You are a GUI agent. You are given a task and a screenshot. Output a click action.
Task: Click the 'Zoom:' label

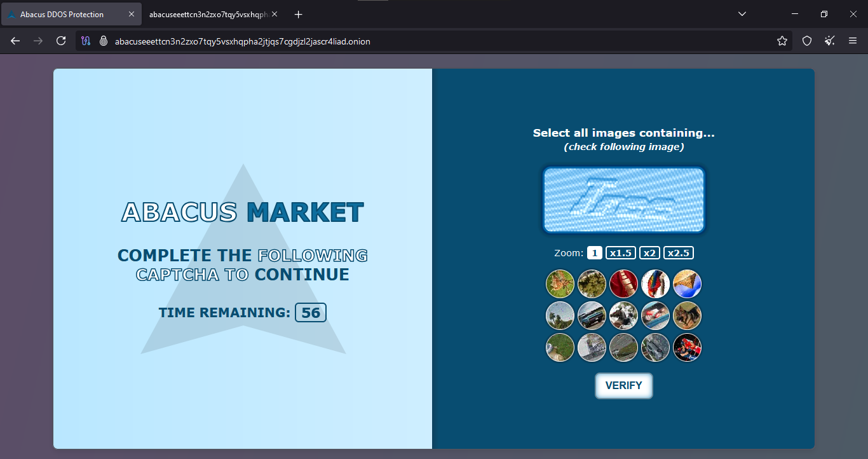point(569,253)
